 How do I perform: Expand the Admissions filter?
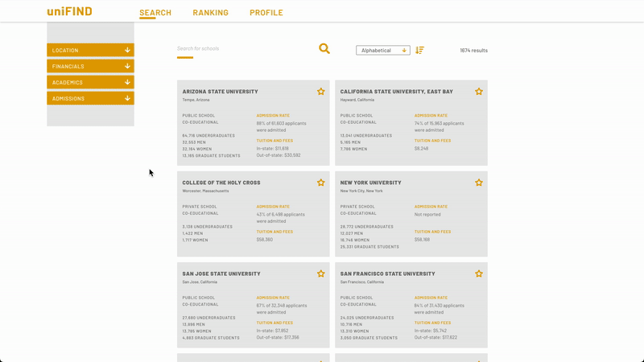pos(90,98)
